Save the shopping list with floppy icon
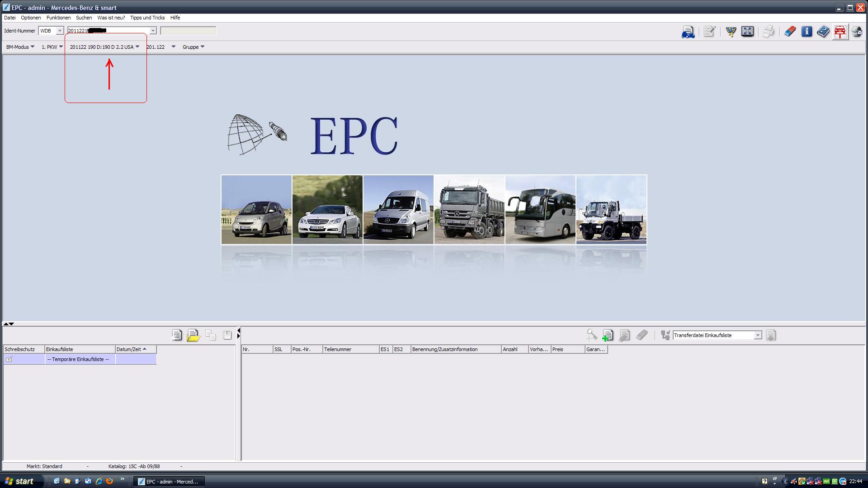The image size is (868, 488). (227, 335)
